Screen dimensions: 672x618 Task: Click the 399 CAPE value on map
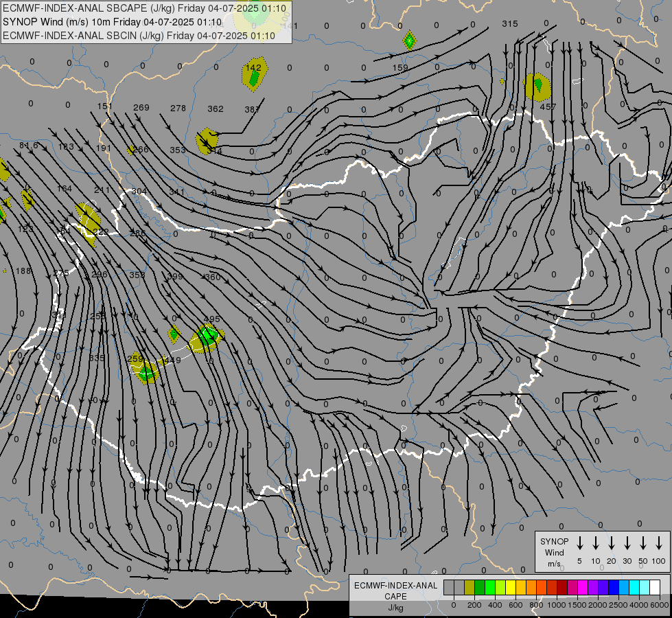[175, 276]
